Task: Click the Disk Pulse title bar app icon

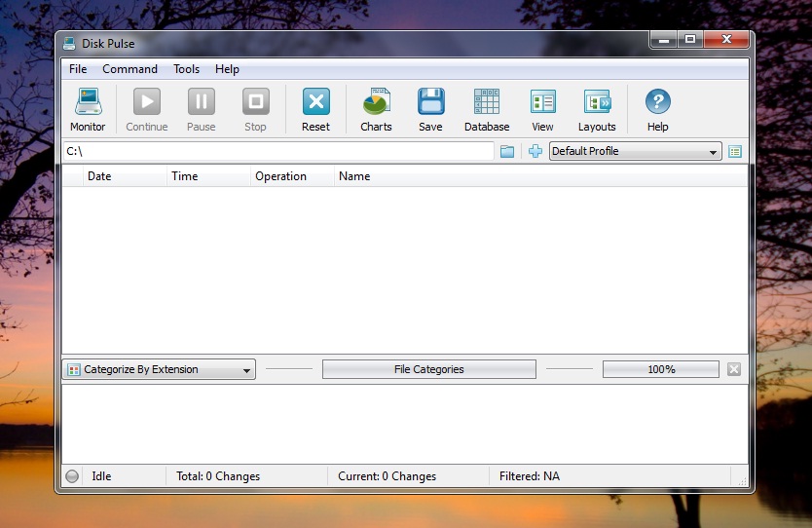Action: click(69, 44)
